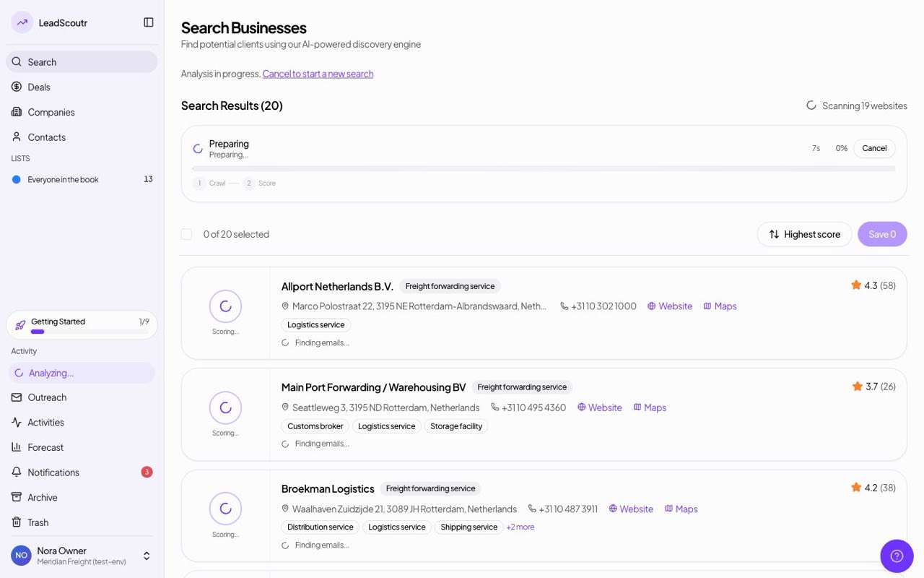The width and height of the screenshot is (924, 578).
Task: Open the Search page in sidebar
Action: [82, 61]
